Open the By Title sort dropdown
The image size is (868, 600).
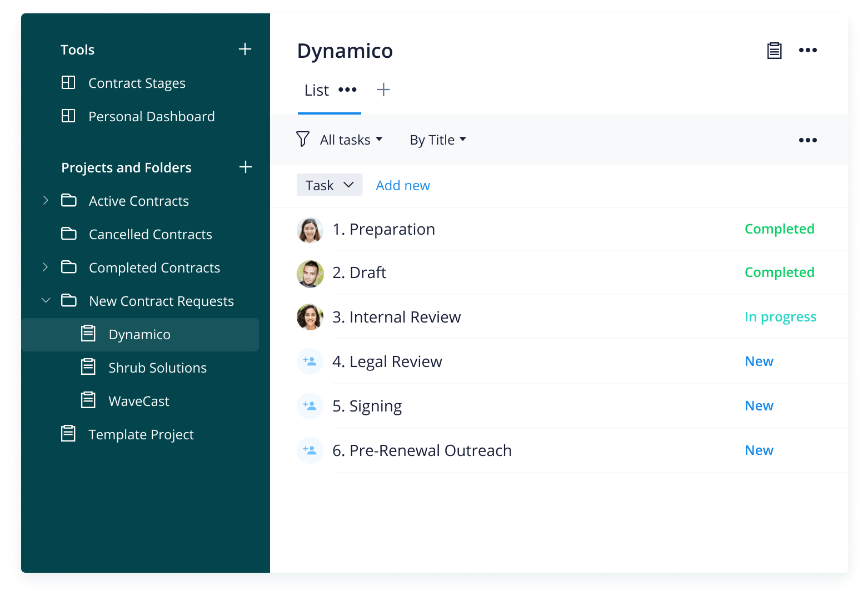pyautogui.click(x=438, y=140)
